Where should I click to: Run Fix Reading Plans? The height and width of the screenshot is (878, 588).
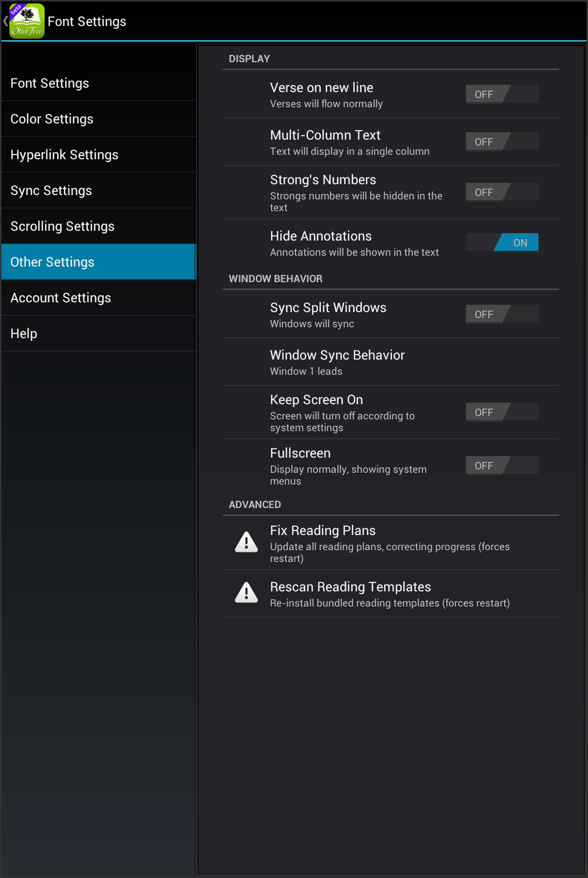point(391,543)
